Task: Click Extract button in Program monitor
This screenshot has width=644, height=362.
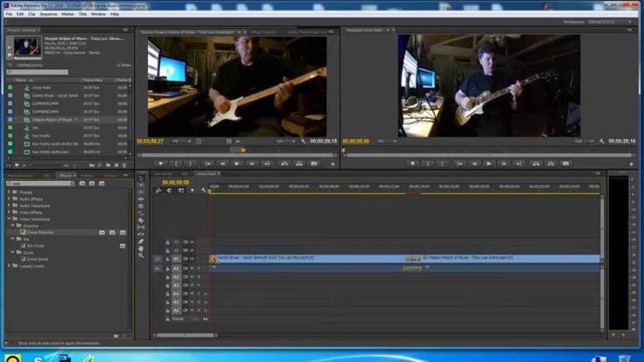Action: 550,164
